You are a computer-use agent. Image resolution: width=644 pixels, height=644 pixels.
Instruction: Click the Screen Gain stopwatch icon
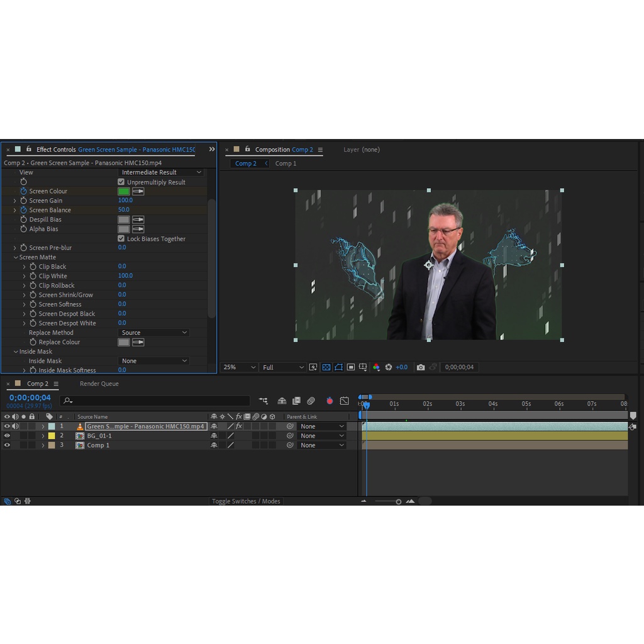(24, 201)
